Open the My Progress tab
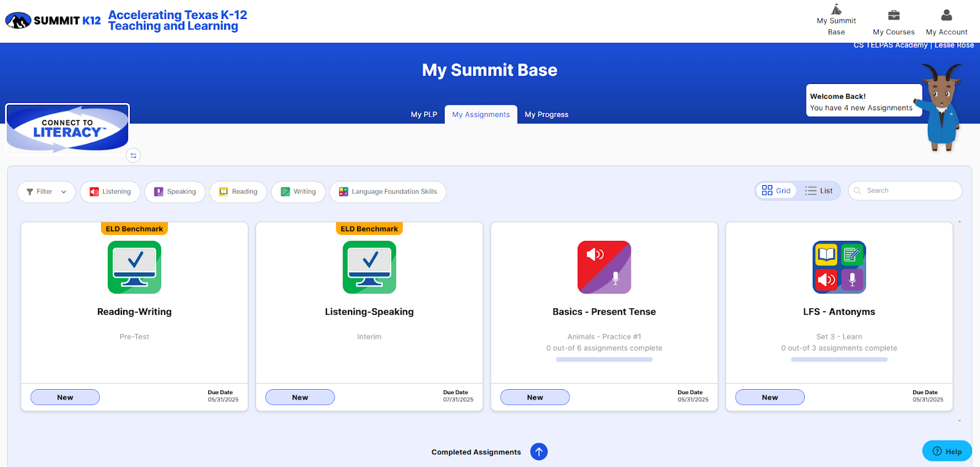Viewport: 980px width, 467px height. click(546, 115)
